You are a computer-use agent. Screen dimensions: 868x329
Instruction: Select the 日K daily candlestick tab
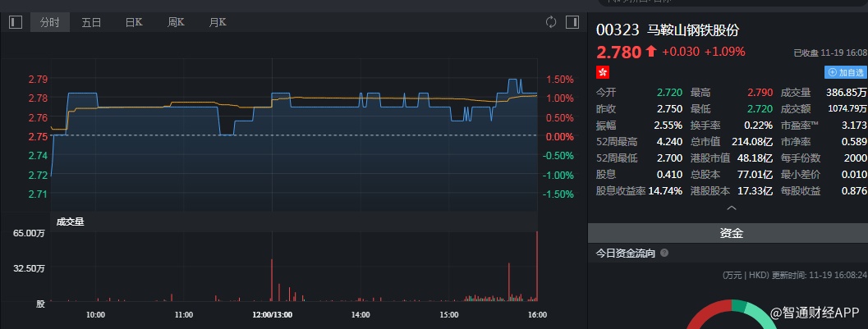click(134, 22)
